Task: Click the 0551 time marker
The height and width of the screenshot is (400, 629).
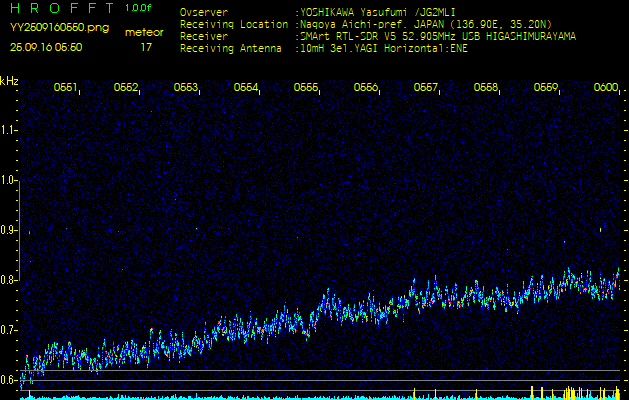Action: point(66,88)
